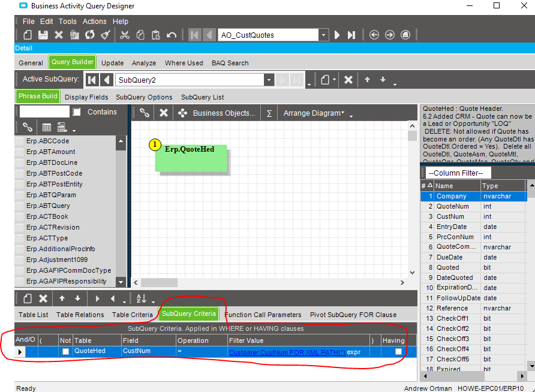Click the Copy icon in main toolbar
Screen dimensions: 535x392
[x=140, y=35]
